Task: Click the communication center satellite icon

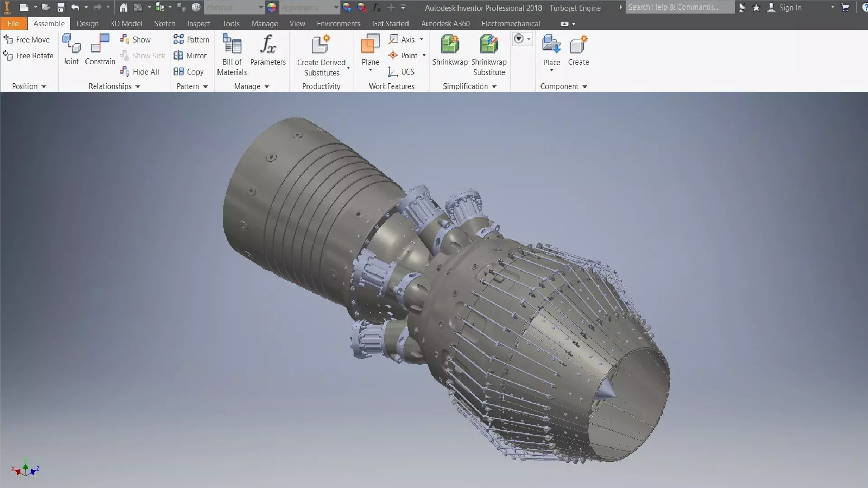Action: 742,8
